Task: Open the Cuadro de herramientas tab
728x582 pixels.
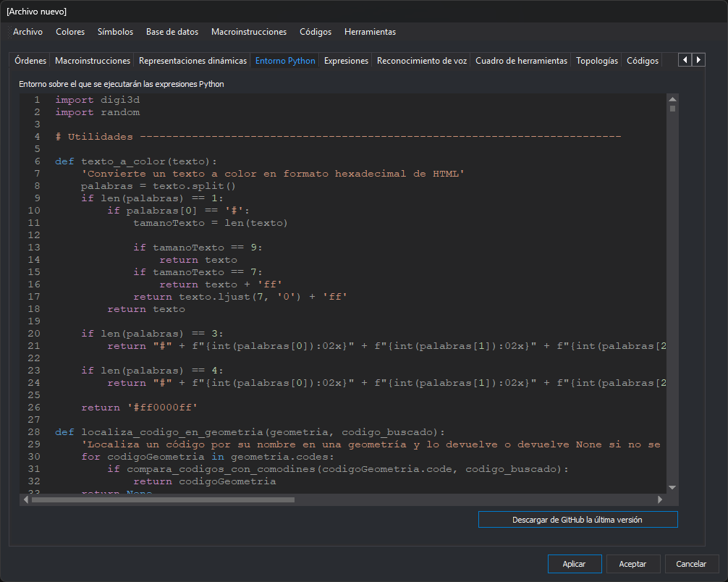Action: tap(521, 60)
